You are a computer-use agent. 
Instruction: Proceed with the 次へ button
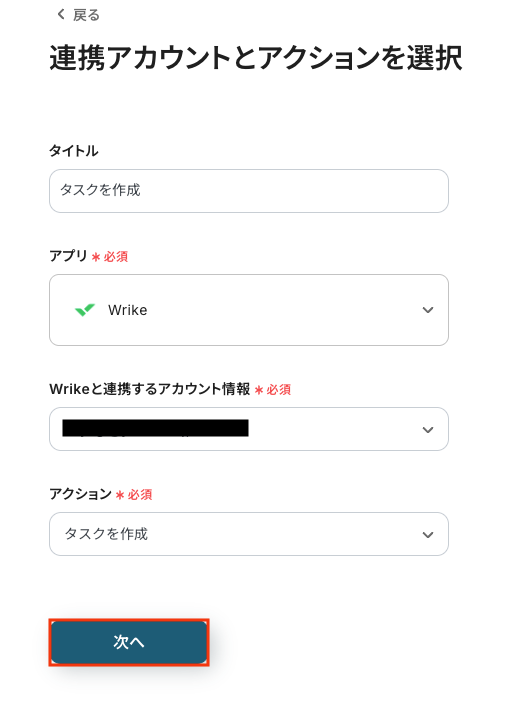point(129,642)
